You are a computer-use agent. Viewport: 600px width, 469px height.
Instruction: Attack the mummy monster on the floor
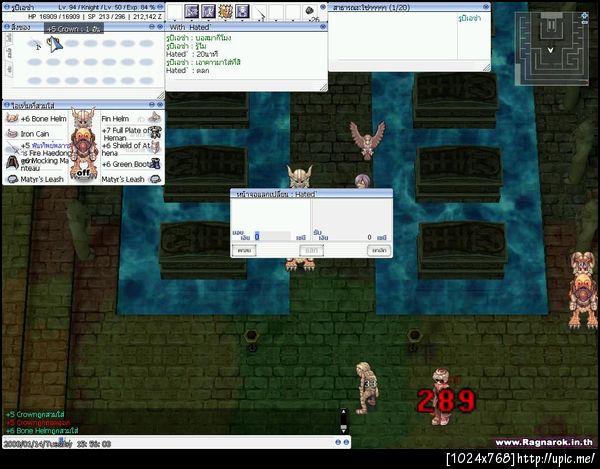(x=367, y=389)
